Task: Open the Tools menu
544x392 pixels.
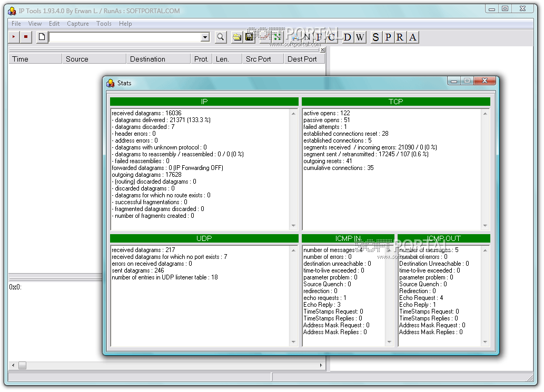Action: pyautogui.click(x=104, y=24)
